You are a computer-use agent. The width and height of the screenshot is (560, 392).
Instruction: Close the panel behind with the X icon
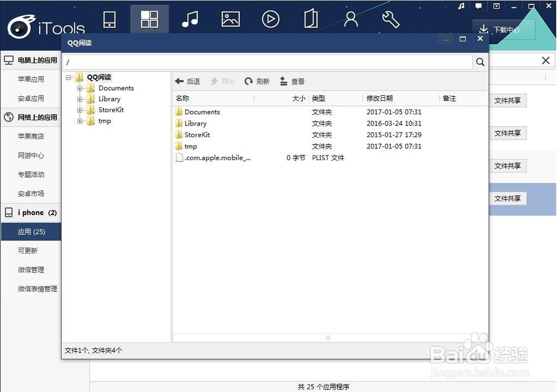(x=545, y=60)
